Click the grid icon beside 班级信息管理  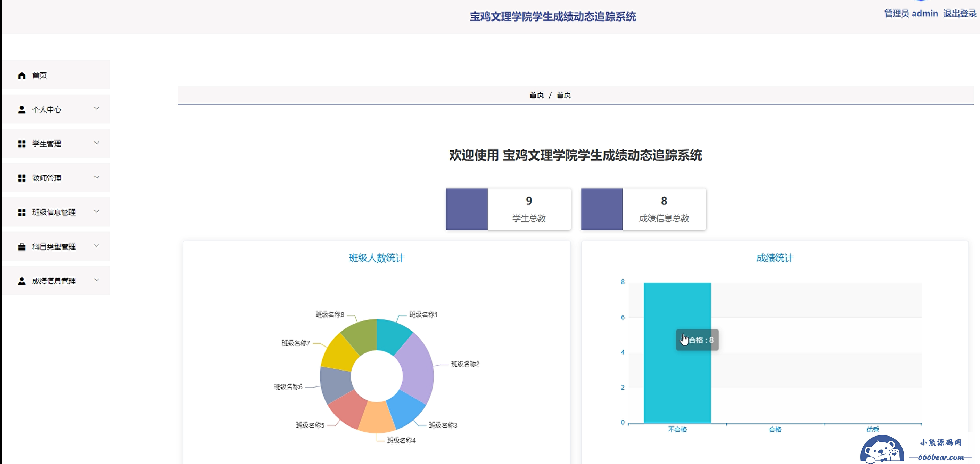(x=22, y=212)
